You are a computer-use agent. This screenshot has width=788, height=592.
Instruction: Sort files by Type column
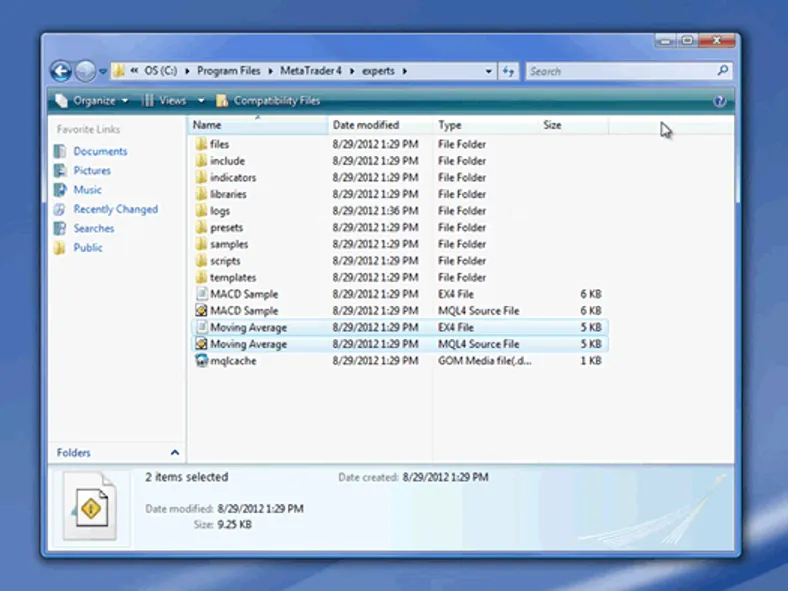point(485,125)
